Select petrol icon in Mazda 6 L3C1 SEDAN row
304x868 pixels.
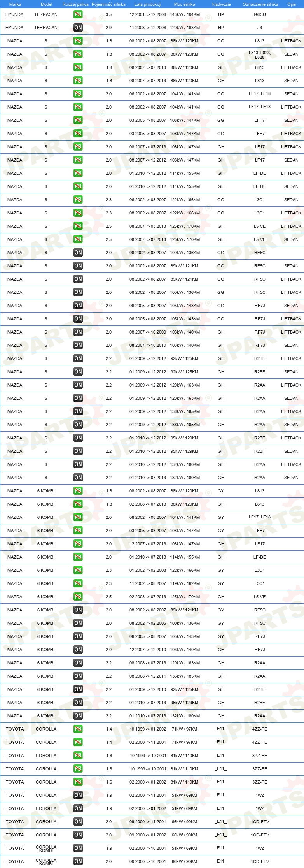coord(78,200)
